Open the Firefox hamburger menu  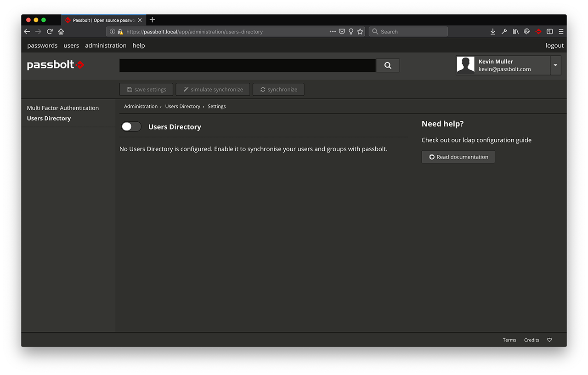pyautogui.click(x=561, y=32)
